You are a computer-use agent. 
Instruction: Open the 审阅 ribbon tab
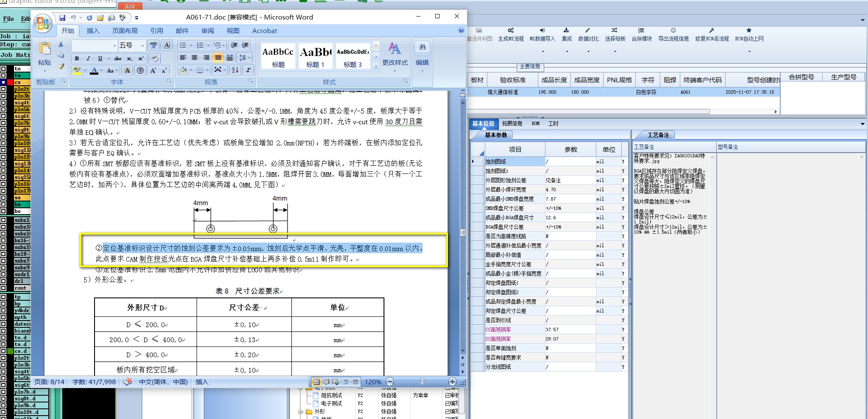(208, 31)
